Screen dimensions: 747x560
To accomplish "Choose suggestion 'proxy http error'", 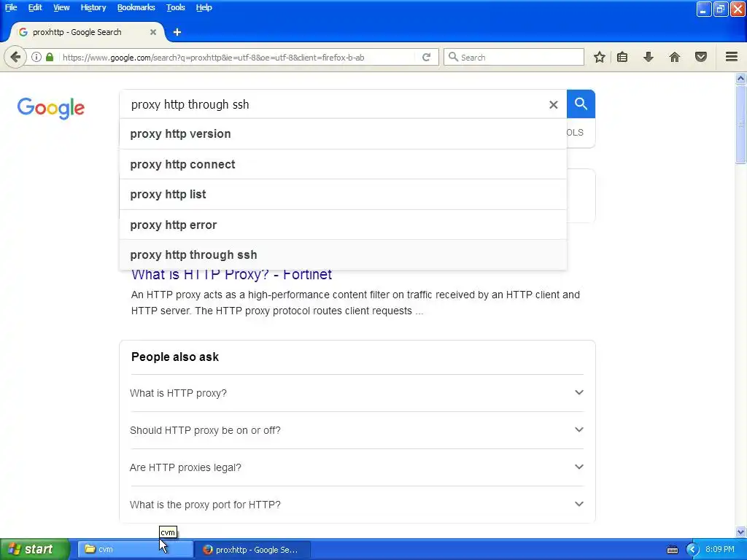I will 343,225.
